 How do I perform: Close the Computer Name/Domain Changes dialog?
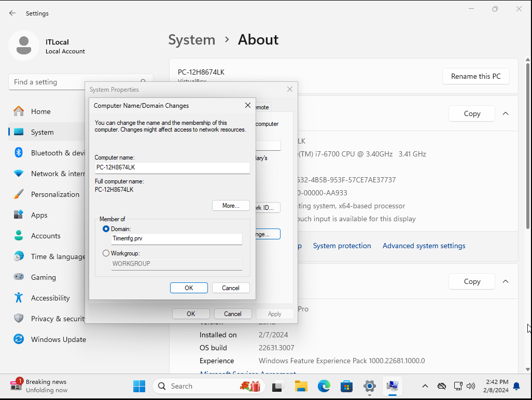click(248, 105)
